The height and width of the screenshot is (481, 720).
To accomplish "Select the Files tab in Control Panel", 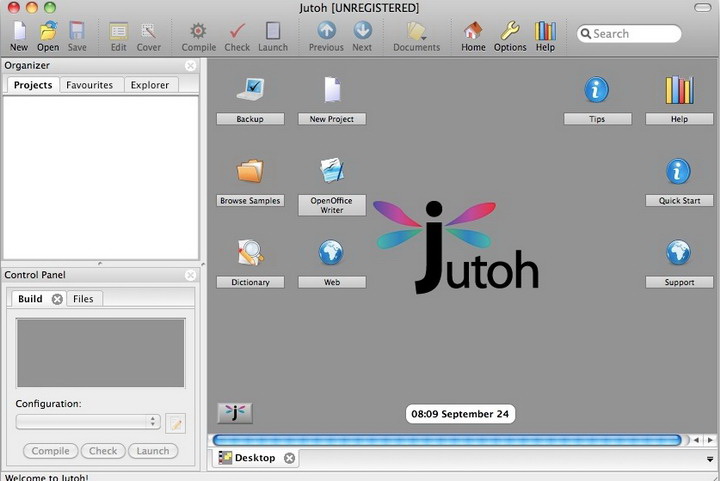I will coord(83,299).
